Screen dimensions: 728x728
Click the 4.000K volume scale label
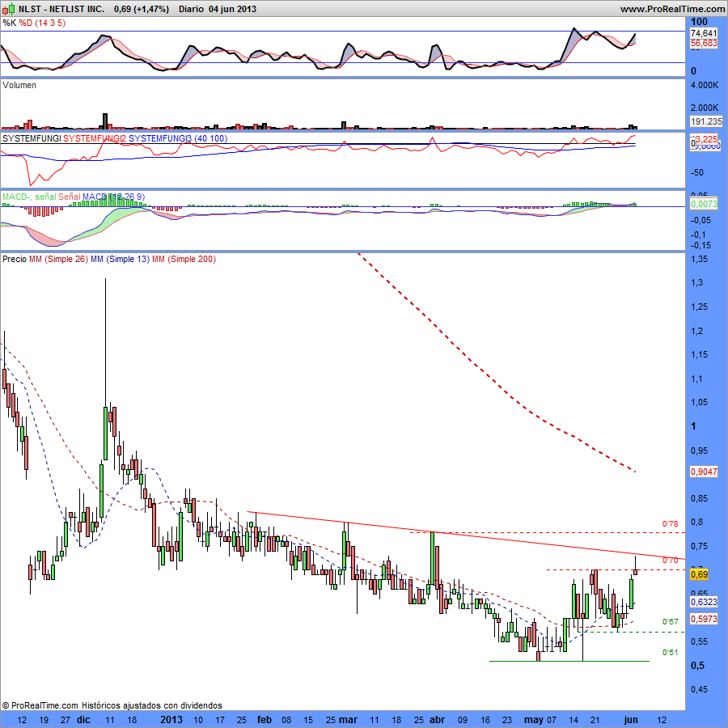(705, 86)
